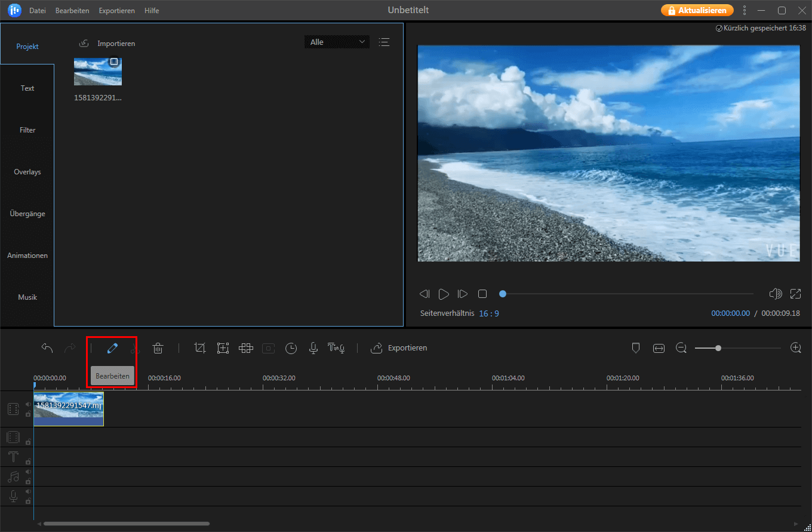This screenshot has width=812, height=532.
Task: Click the speech-to-text conversion icon
Action: pyautogui.click(x=336, y=348)
